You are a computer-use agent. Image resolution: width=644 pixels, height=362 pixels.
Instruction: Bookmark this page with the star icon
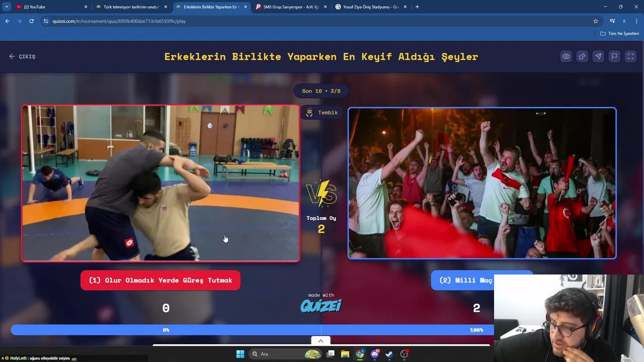(x=596, y=21)
